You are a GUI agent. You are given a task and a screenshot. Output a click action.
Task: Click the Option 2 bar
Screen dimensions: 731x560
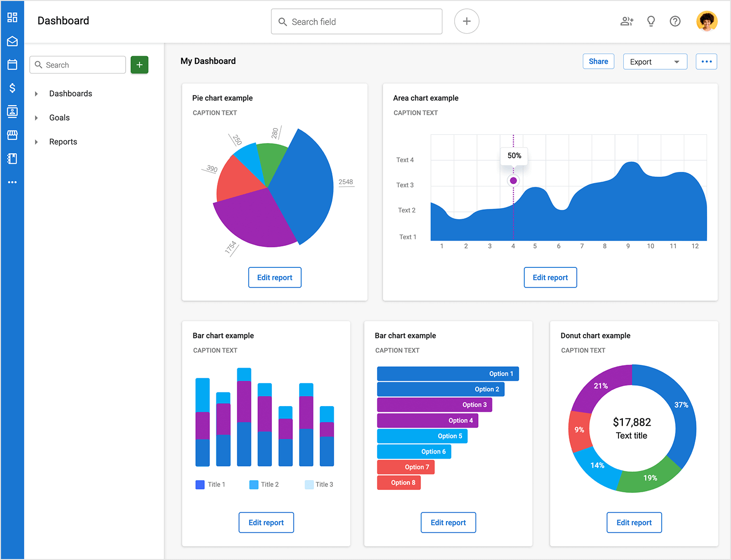tap(441, 389)
